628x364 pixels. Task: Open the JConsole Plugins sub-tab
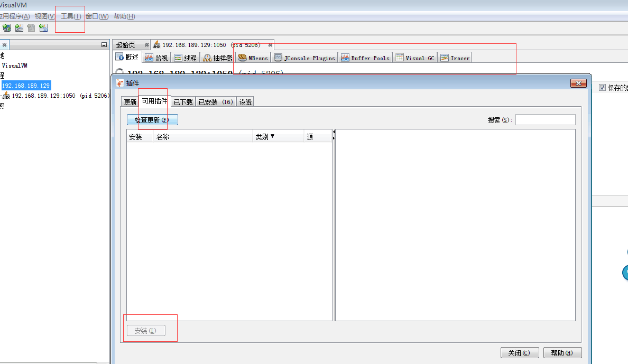tap(305, 58)
